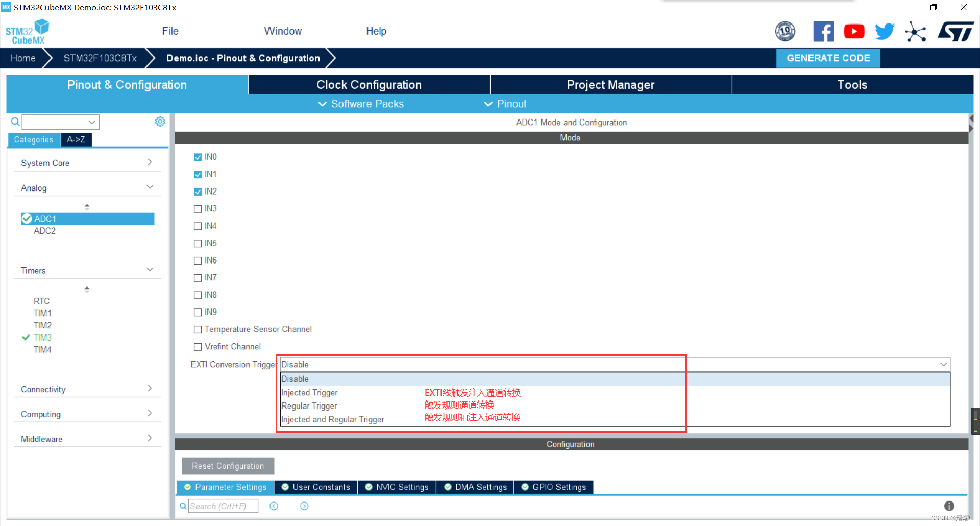
Task: Uncheck the IN1 channel
Action: 198,175
